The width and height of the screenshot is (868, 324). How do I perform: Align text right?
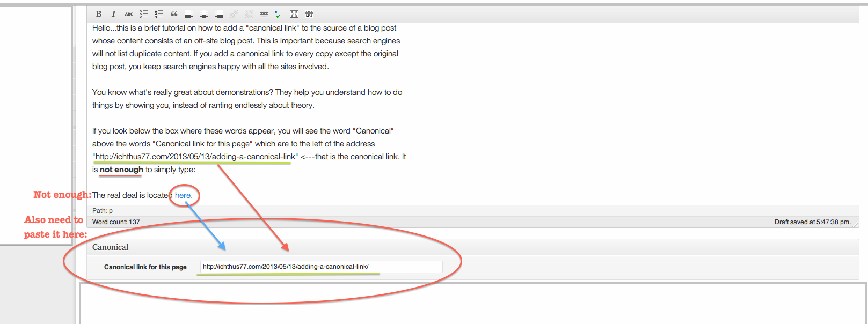pos(219,14)
